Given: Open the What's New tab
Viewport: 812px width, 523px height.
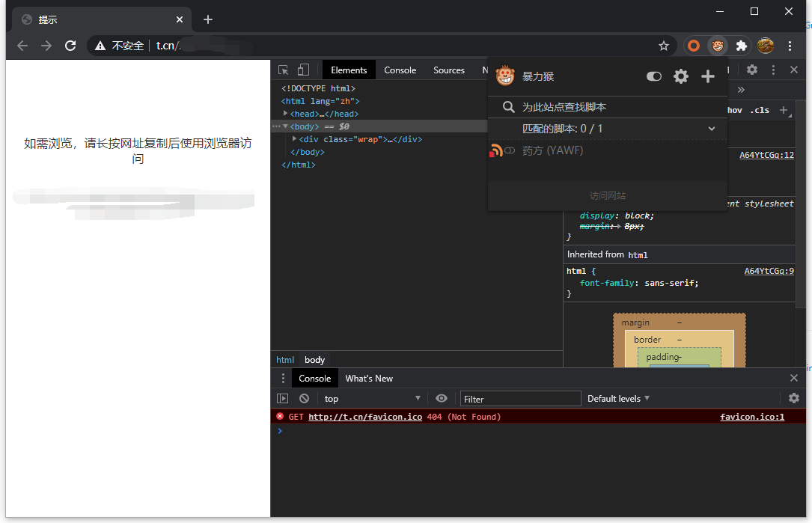Looking at the screenshot, I should [368, 378].
